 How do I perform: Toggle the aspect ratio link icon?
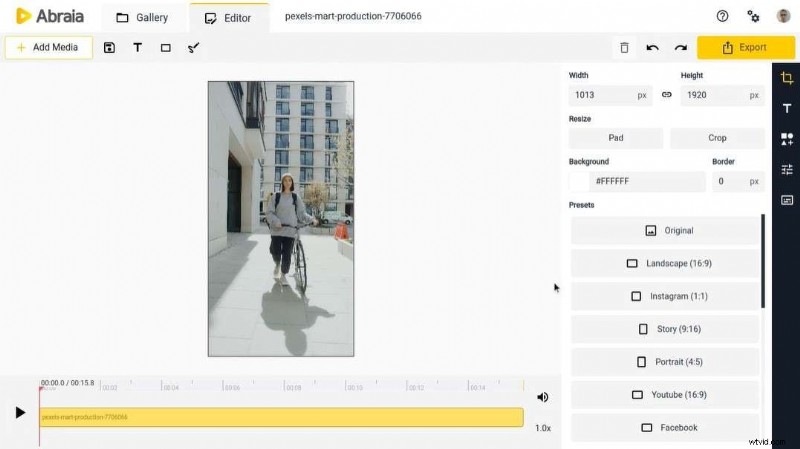point(666,95)
